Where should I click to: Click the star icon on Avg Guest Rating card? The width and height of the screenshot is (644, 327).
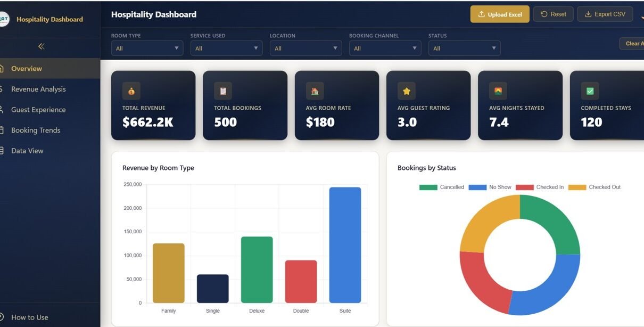(x=407, y=91)
